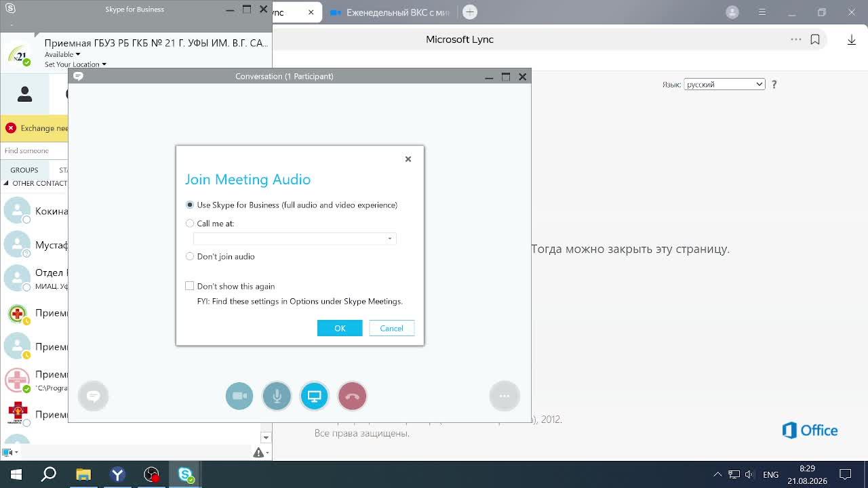Click the profile picture in Skype for Business
The height and width of the screenshot is (488, 868).
[18, 54]
